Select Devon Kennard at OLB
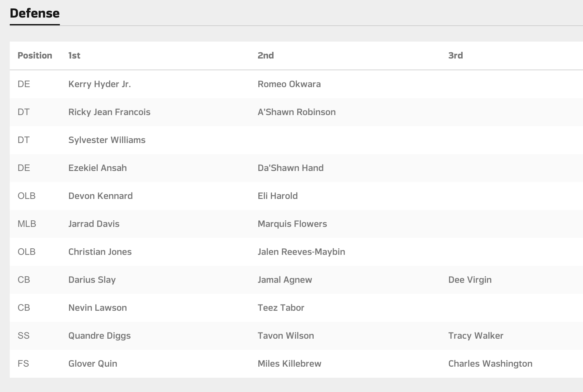Screen dimensions: 583x392 click(100, 196)
